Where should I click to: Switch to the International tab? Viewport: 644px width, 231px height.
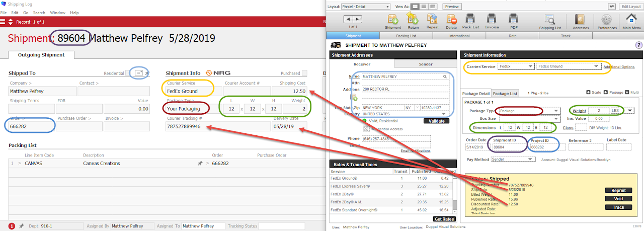click(x=459, y=36)
